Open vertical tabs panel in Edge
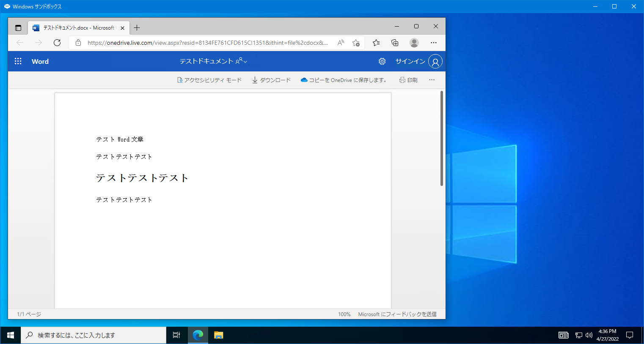 pos(18,27)
